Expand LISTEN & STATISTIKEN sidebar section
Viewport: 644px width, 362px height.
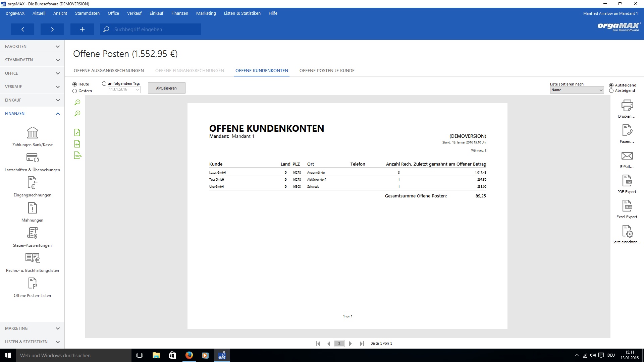32,342
